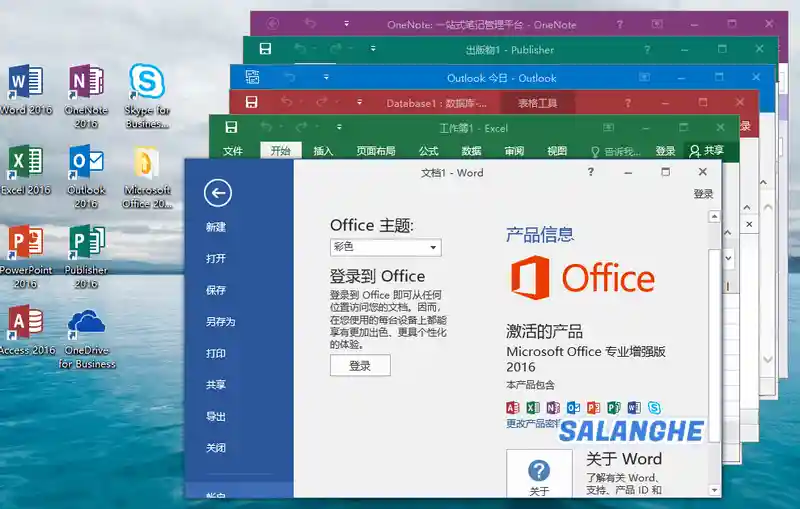The width and height of the screenshot is (800, 509).
Task: Launch PowerPoint 2016 from the desktop
Action: point(26,256)
